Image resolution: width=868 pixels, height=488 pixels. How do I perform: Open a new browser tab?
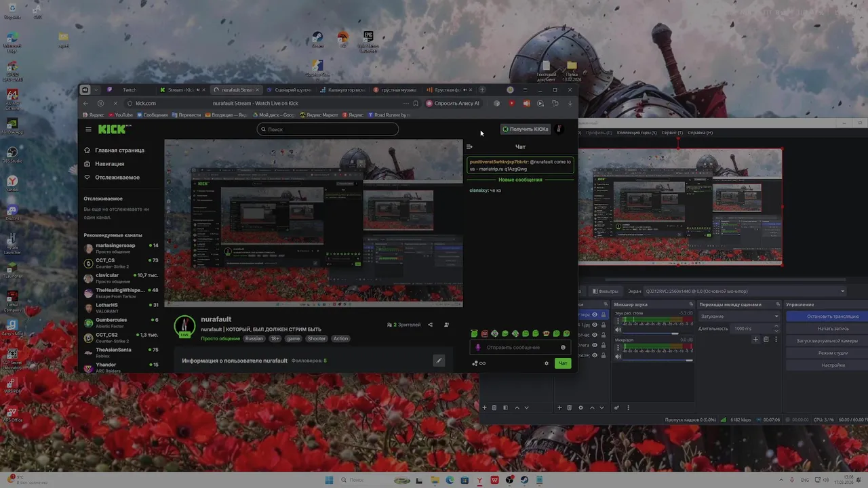click(482, 89)
